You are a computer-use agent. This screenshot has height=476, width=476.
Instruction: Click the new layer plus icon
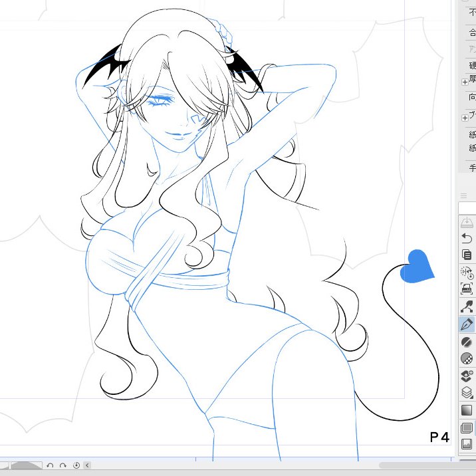[467, 376]
